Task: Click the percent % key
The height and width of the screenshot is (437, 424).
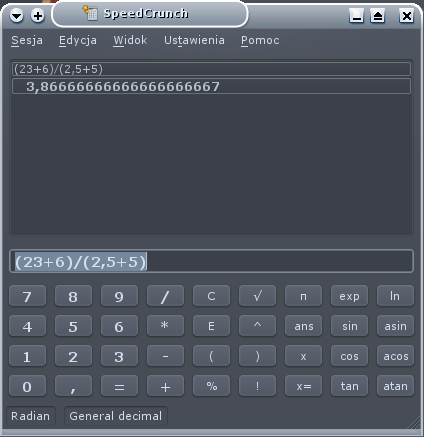Action: pyautogui.click(x=211, y=386)
